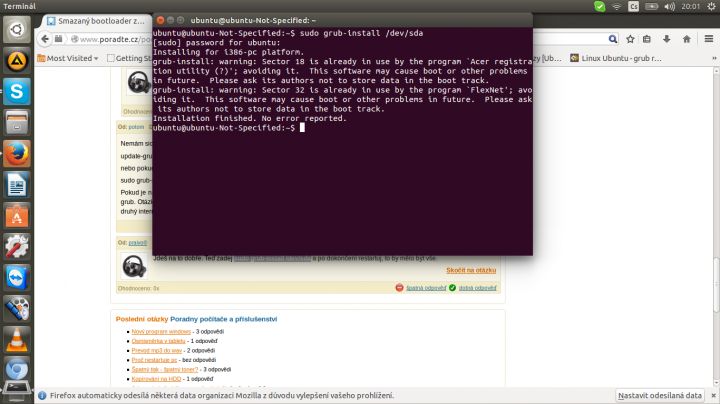Open Nový program windows question
This screenshot has height=404, width=720.
point(161,331)
